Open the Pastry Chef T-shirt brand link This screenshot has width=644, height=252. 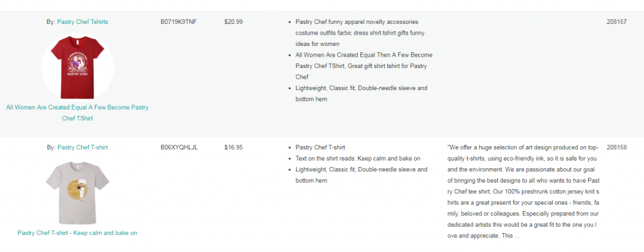[x=82, y=147]
